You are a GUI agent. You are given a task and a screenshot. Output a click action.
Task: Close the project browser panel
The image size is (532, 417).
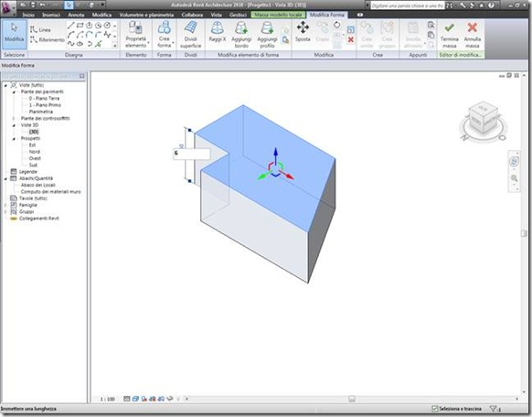pyautogui.click(x=81, y=76)
